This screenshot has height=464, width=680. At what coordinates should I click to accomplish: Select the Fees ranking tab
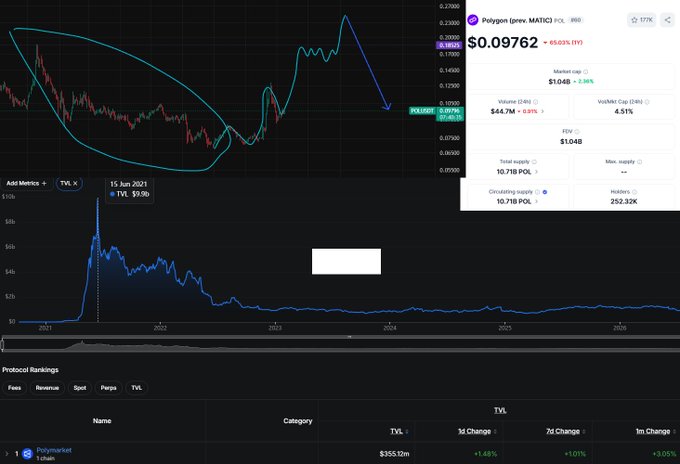tap(14, 388)
